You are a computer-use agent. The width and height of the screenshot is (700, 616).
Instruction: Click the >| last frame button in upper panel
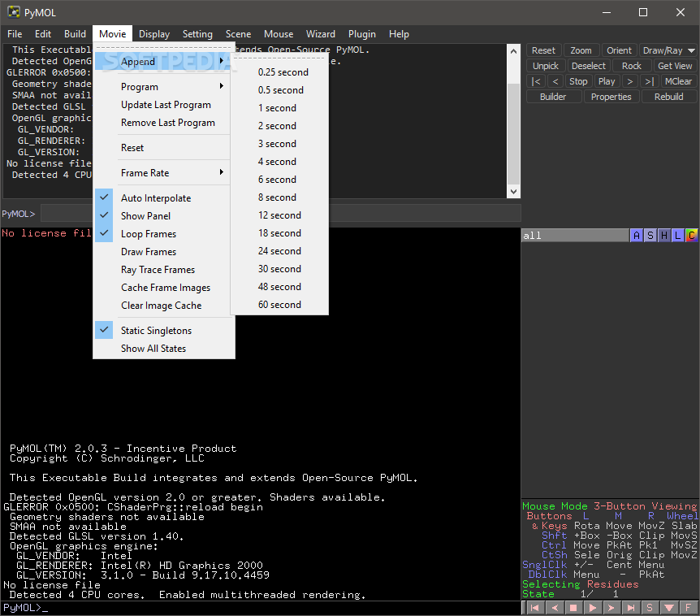coord(650,81)
